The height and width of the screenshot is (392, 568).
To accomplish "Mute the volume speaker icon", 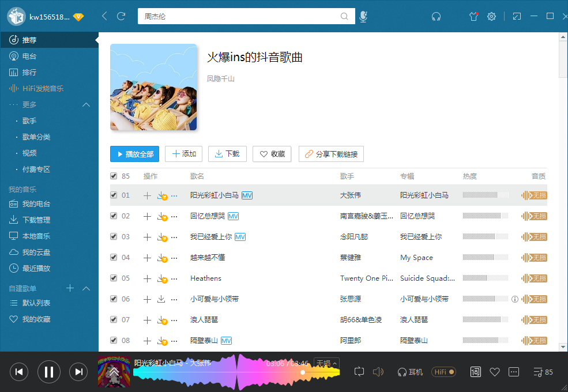I will click(378, 372).
